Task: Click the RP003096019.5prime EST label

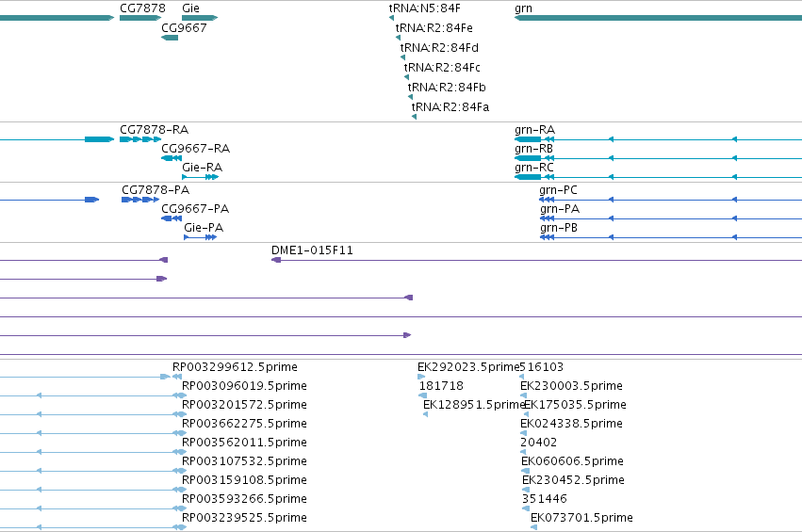Action: point(244,386)
